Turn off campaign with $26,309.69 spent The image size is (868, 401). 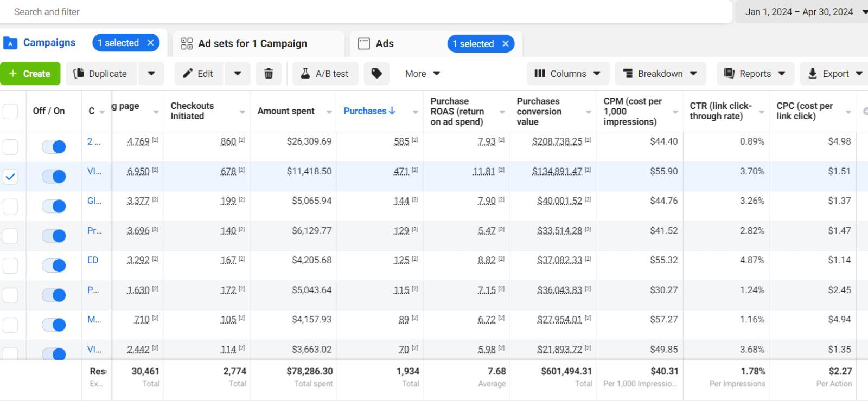tap(54, 147)
